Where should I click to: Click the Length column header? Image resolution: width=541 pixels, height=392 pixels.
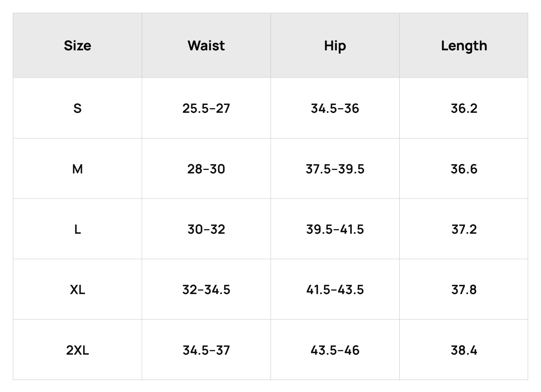click(464, 46)
